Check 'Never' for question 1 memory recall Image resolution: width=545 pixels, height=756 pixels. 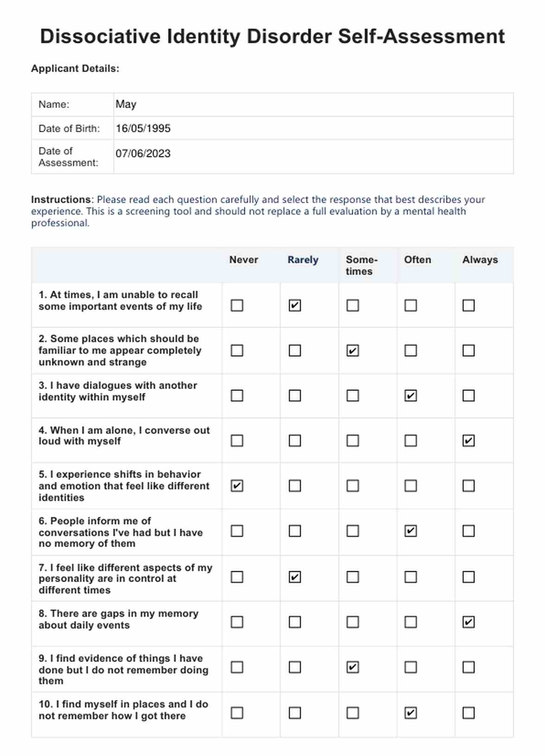tap(237, 305)
